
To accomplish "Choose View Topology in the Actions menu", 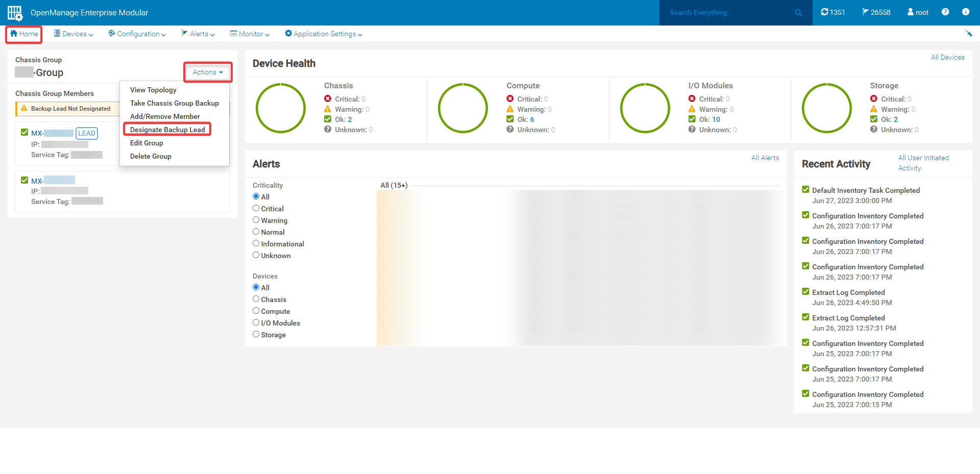I will [x=153, y=90].
